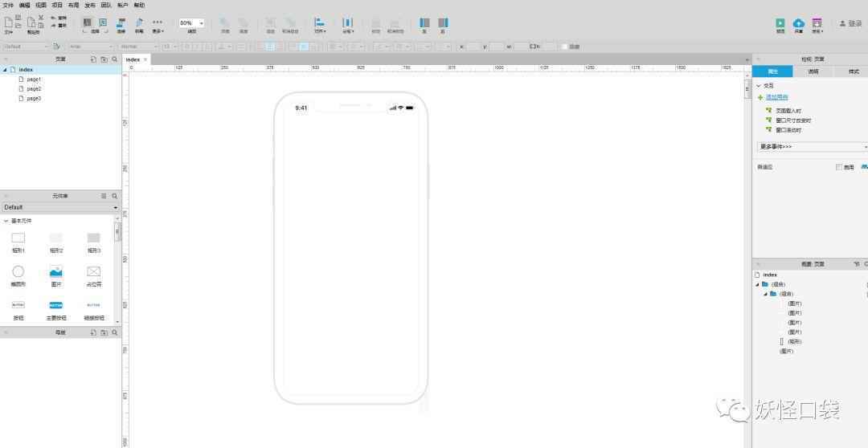Open the 对齐 align dropdown
The image size is (868, 448).
coord(320,25)
